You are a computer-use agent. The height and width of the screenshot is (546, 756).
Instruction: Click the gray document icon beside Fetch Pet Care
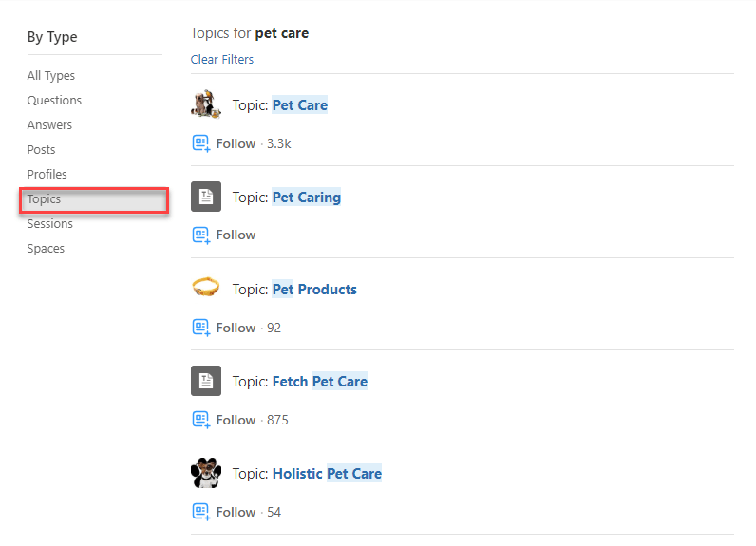point(206,381)
